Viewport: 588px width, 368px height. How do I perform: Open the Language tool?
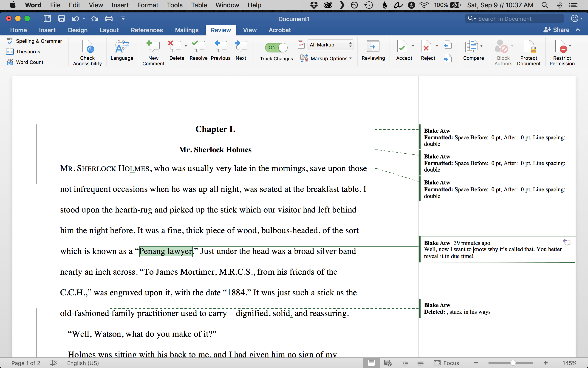122,50
